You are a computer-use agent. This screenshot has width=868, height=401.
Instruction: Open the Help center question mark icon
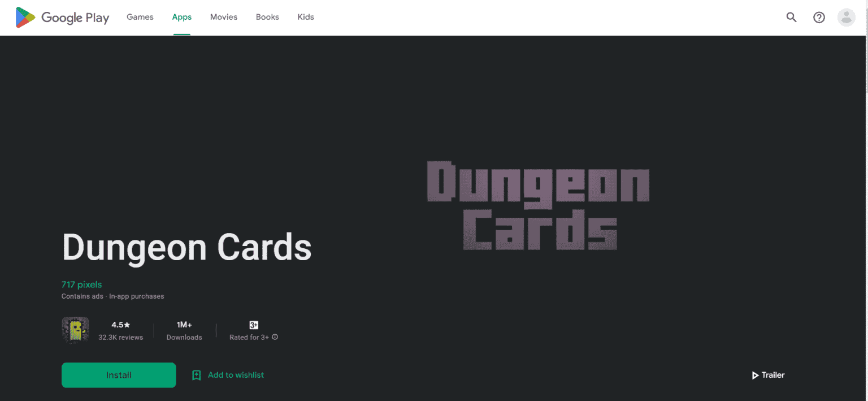click(819, 18)
